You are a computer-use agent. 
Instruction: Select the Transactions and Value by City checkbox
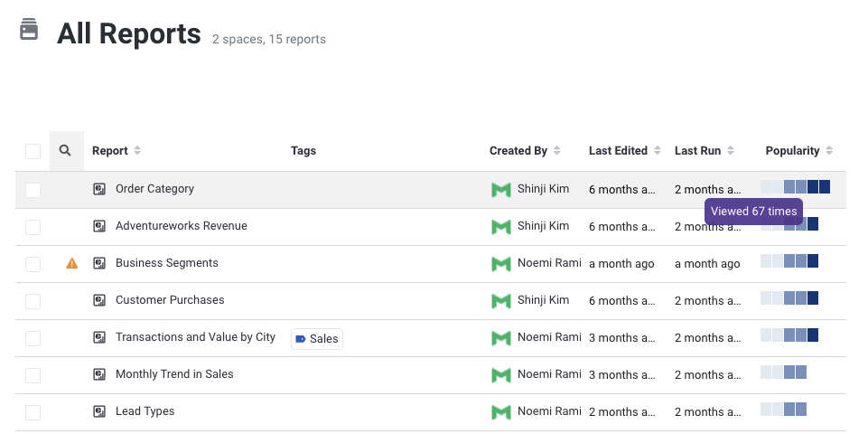coord(33,338)
